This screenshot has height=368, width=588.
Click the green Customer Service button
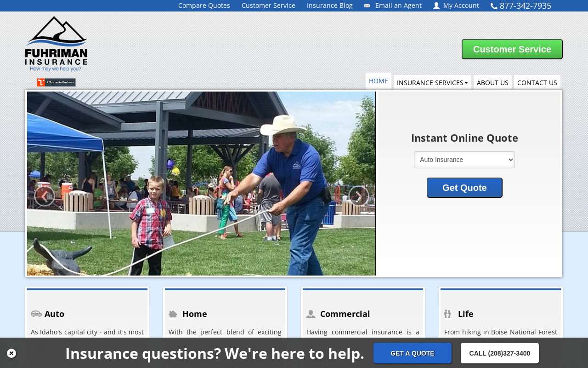[x=512, y=49]
